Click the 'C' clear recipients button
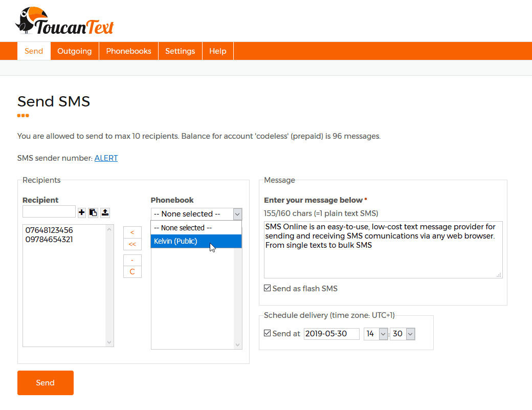The height and width of the screenshot is (410, 532). click(x=132, y=272)
